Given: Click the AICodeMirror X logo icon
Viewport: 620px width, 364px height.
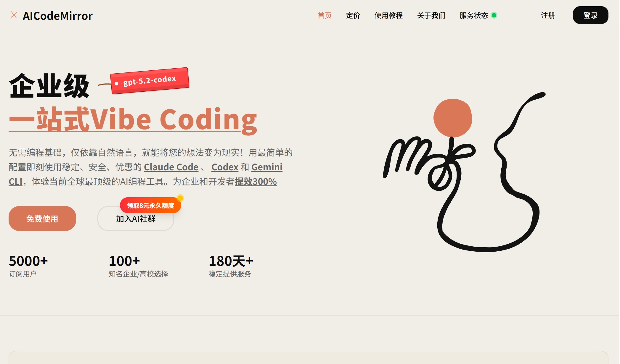Looking at the screenshot, I should click(x=14, y=15).
